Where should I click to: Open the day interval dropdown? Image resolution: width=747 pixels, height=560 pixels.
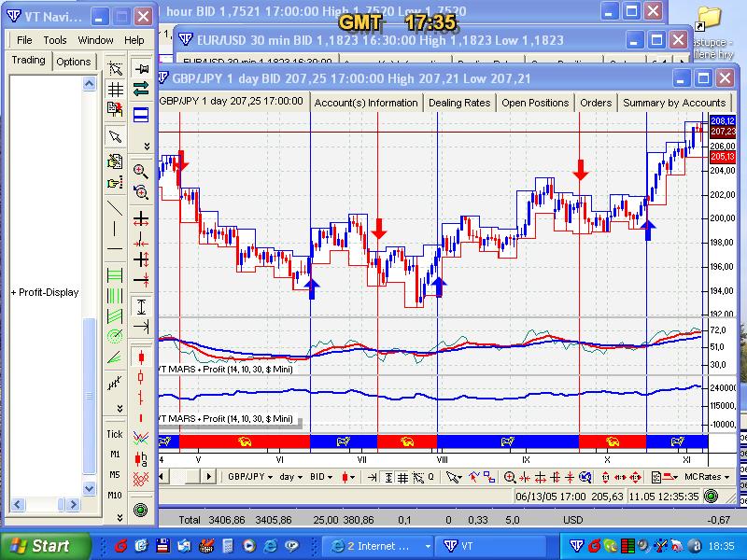[291, 476]
